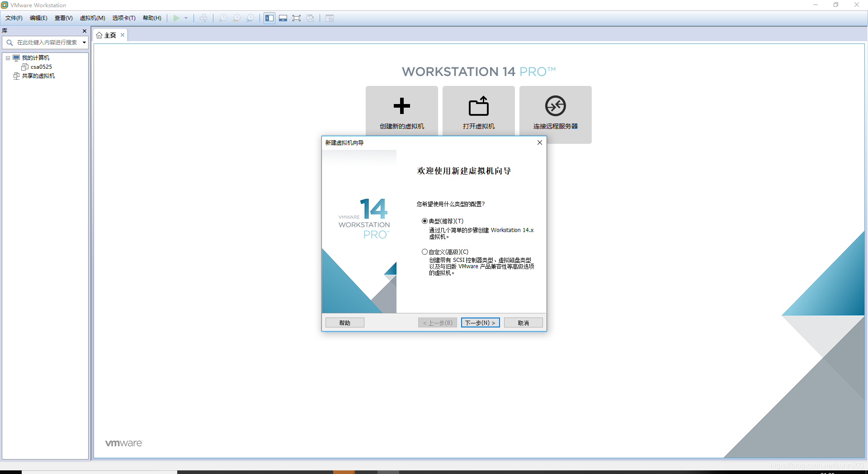
Task: Enter full screen mode icon
Action: pos(297,18)
